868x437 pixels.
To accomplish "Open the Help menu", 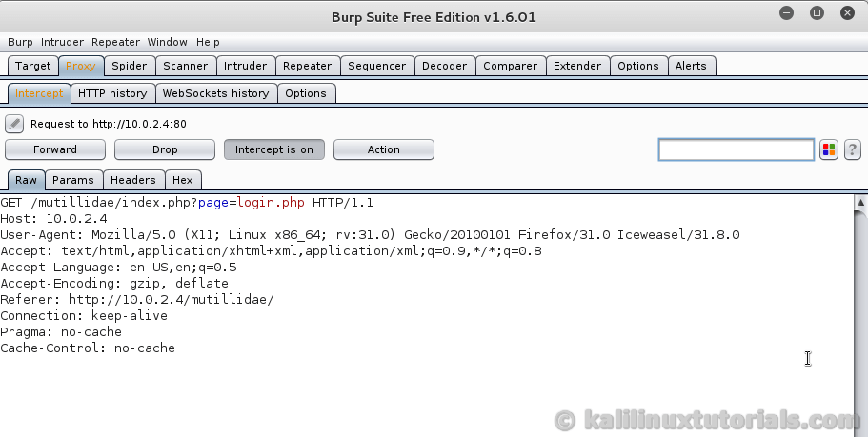I will pyautogui.click(x=208, y=42).
